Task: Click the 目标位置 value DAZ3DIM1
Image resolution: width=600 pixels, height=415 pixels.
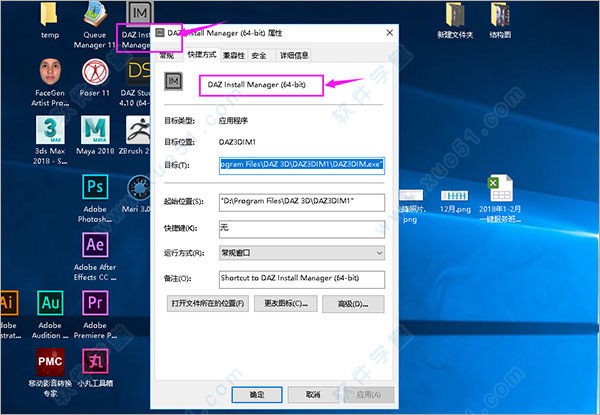Action: [237, 142]
